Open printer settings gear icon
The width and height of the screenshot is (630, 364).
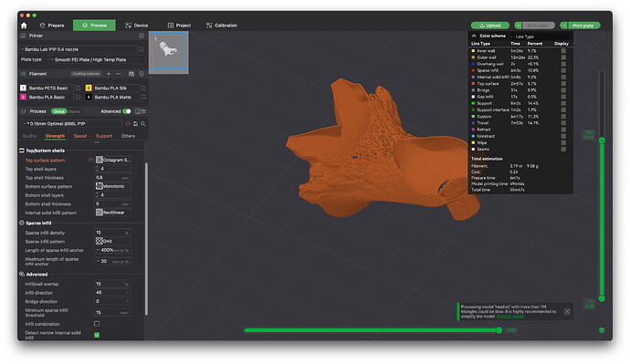[142, 36]
